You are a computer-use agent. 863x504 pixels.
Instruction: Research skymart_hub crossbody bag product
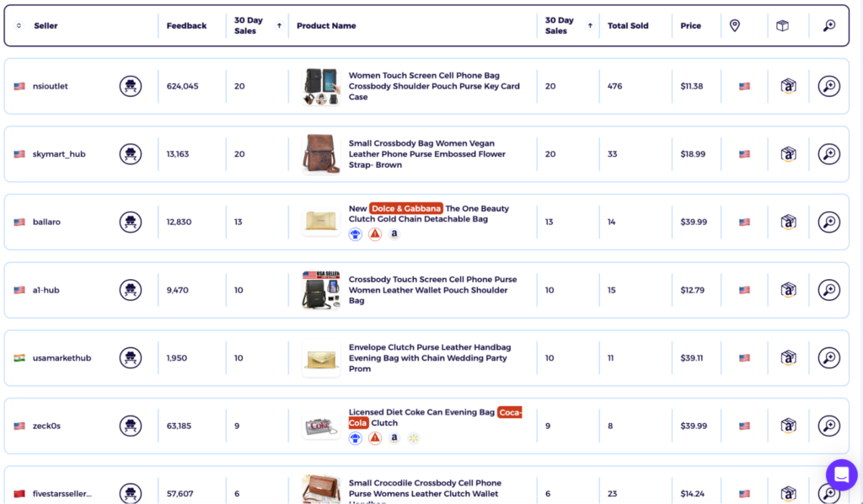click(x=829, y=154)
